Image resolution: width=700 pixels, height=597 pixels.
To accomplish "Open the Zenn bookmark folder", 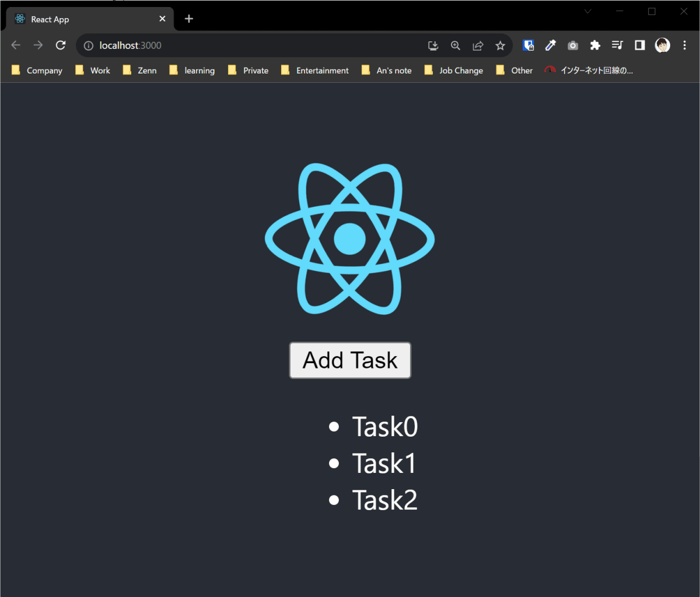I will pos(140,71).
